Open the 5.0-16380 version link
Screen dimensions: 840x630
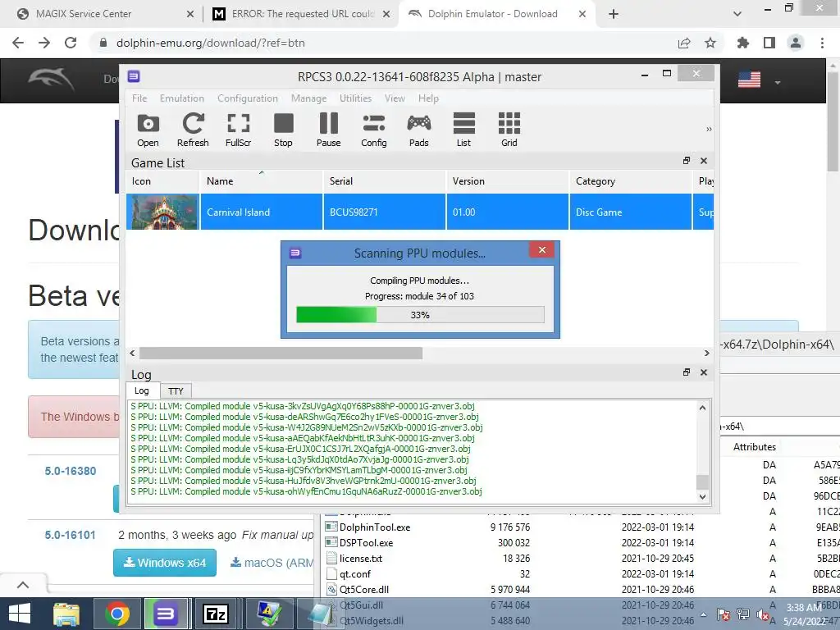click(71, 471)
